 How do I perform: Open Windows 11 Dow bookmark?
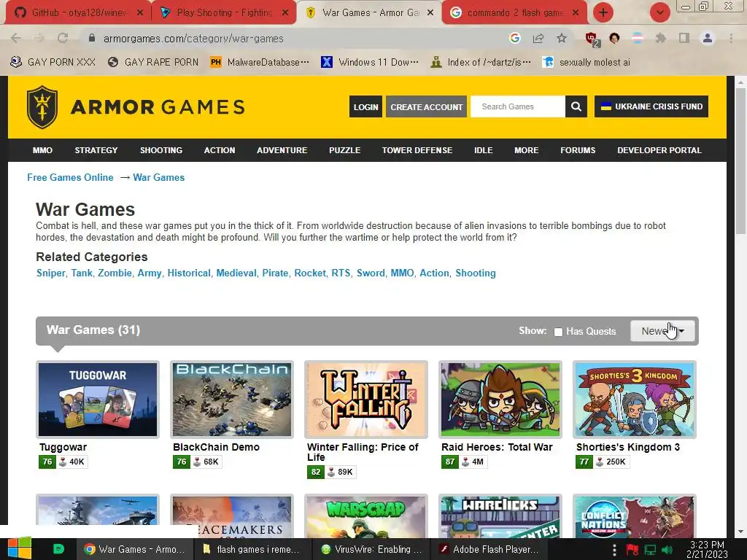pos(370,62)
